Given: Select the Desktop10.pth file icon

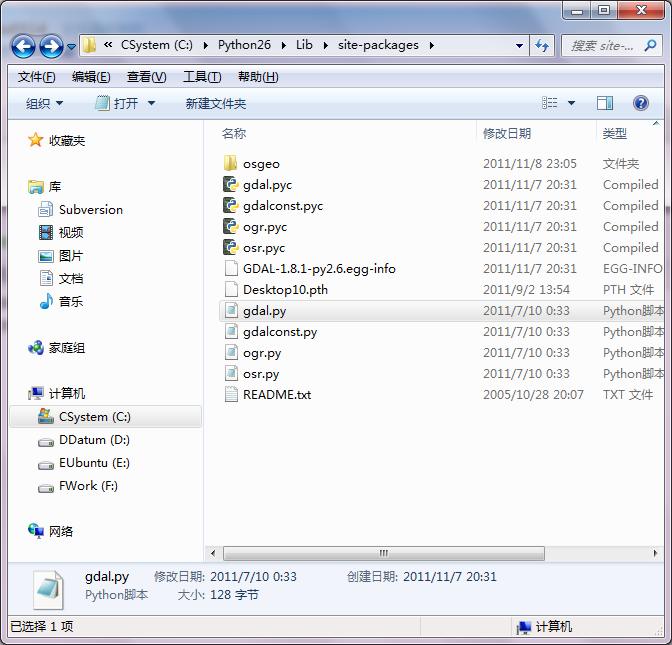Looking at the screenshot, I should tap(231, 289).
